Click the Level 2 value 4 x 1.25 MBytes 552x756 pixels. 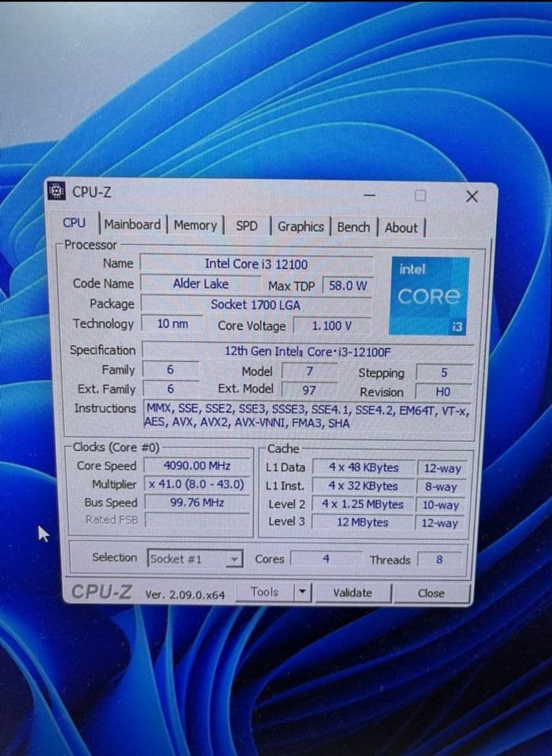[363, 504]
